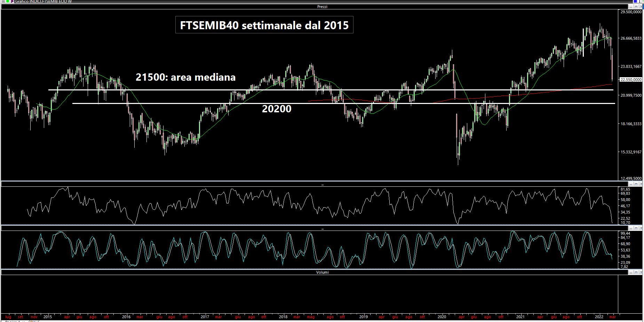Click the green circle status icon
Image resolution: width=644 pixels, height=322 pixels.
coord(8,1)
